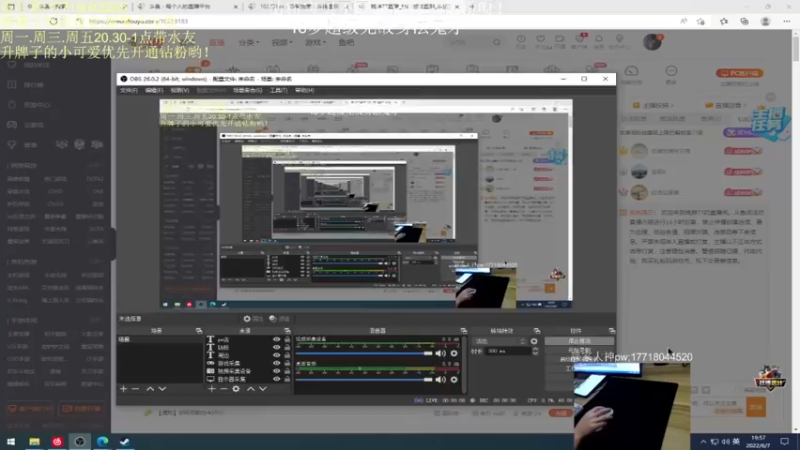This screenshot has width=800, height=450.
Task: Click 停止推流 button in OBS Controls
Action: click(x=579, y=341)
